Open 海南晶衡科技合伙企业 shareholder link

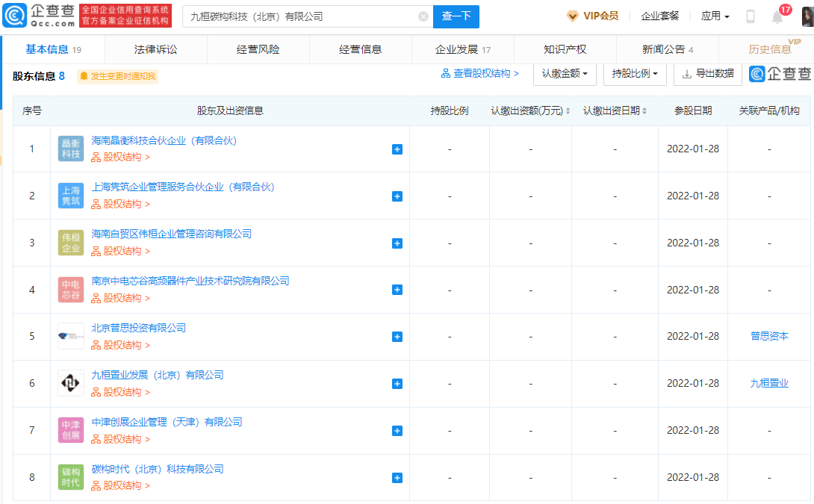164,140
